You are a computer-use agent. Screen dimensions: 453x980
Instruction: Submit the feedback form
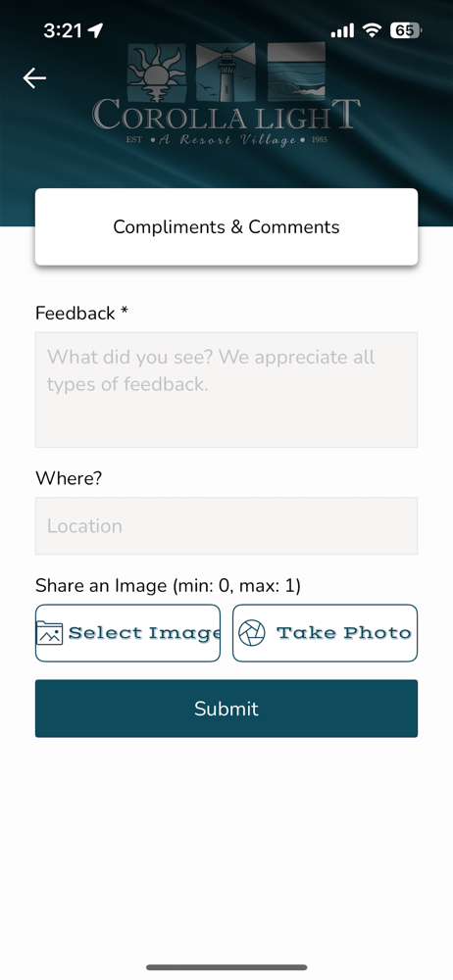tap(226, 709)
